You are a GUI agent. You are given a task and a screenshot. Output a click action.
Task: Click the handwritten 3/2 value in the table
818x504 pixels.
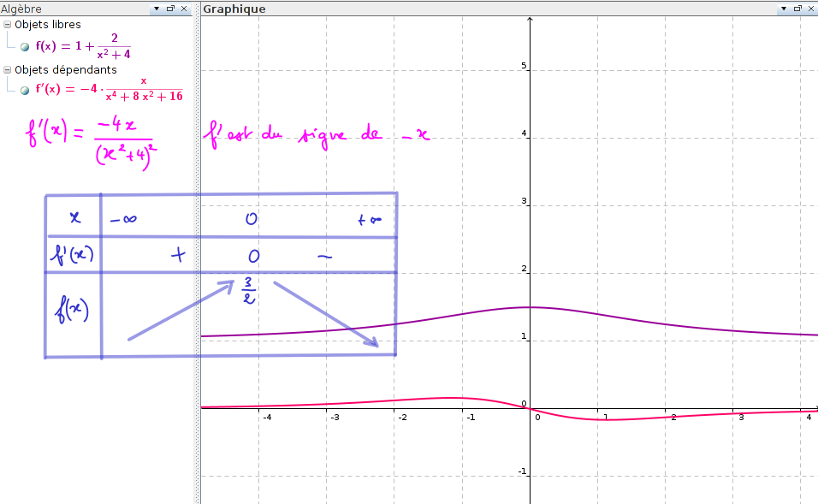[x=246, y=291]
